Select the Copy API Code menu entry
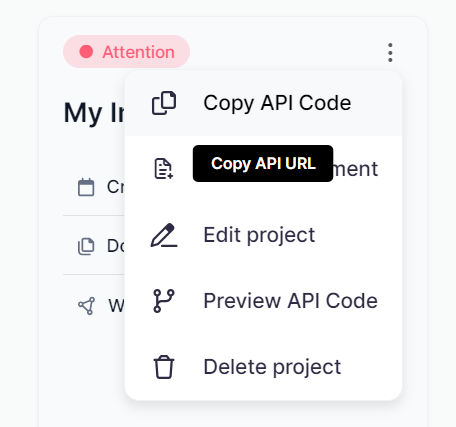This screenshot has width=456, height=427. click(x=263, y=103)
